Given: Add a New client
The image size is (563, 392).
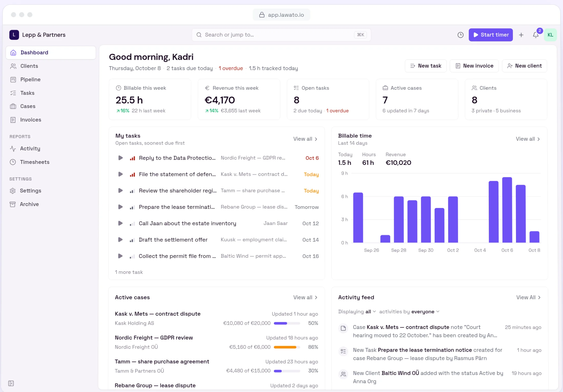Looking at the screenshot, I should click(x=524, y=66).
